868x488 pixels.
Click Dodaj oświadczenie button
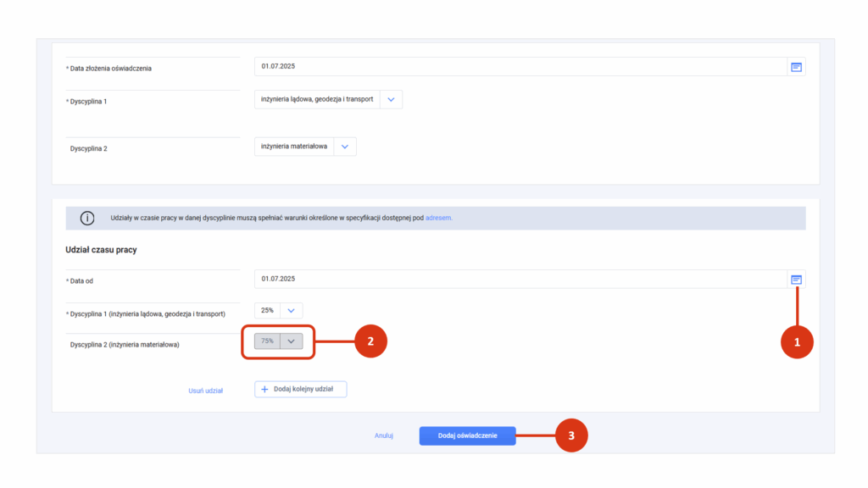[x=467, y=436]
